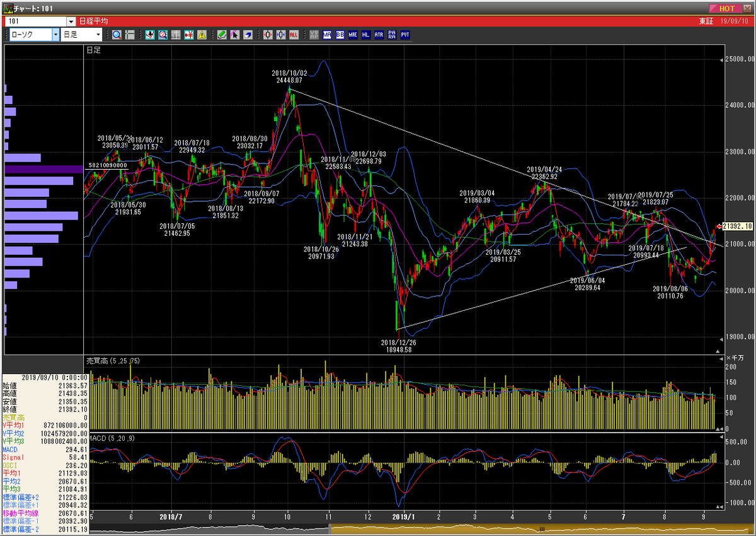Screen dimensions: 756x536
Task: Click the 東証 exchange label
Action: tap(706, 21)
